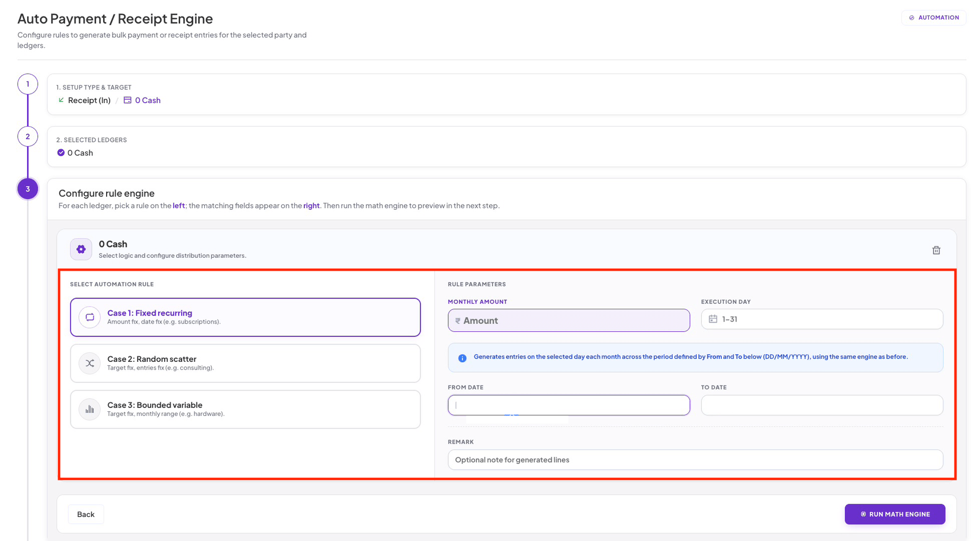Select Case 1: Fixed recurring rule
Screen dimensions: 980x541
tap(246, 317)
